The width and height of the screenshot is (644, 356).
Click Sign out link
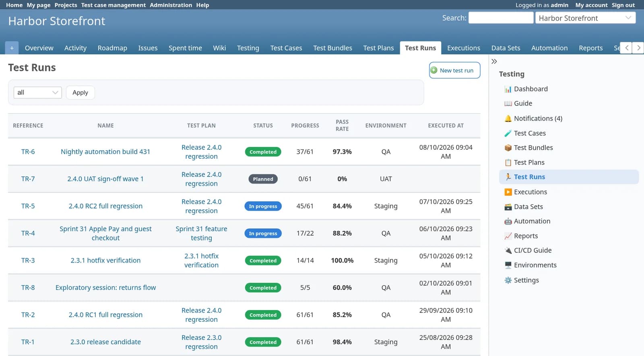coord(623,5)
